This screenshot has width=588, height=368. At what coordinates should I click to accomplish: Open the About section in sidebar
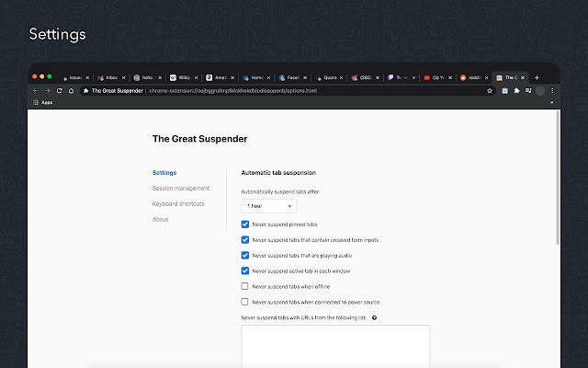click(x=160, y=219)
